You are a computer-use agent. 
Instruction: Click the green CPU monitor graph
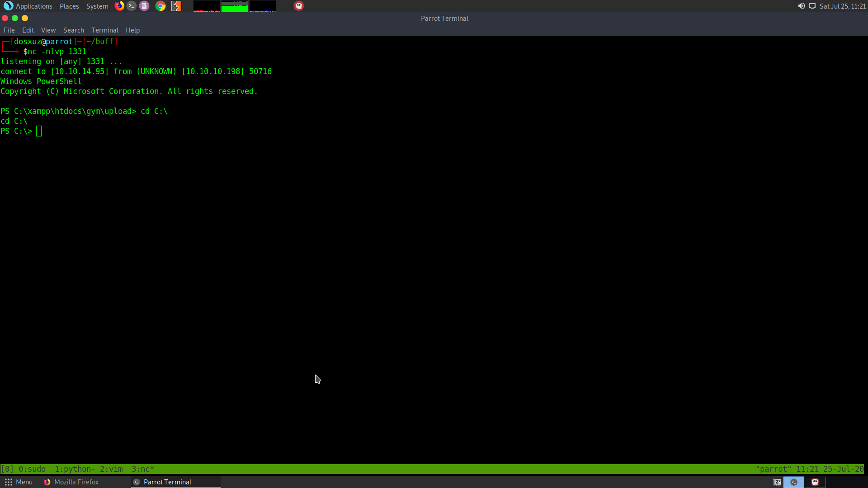(x=234, y=6)
